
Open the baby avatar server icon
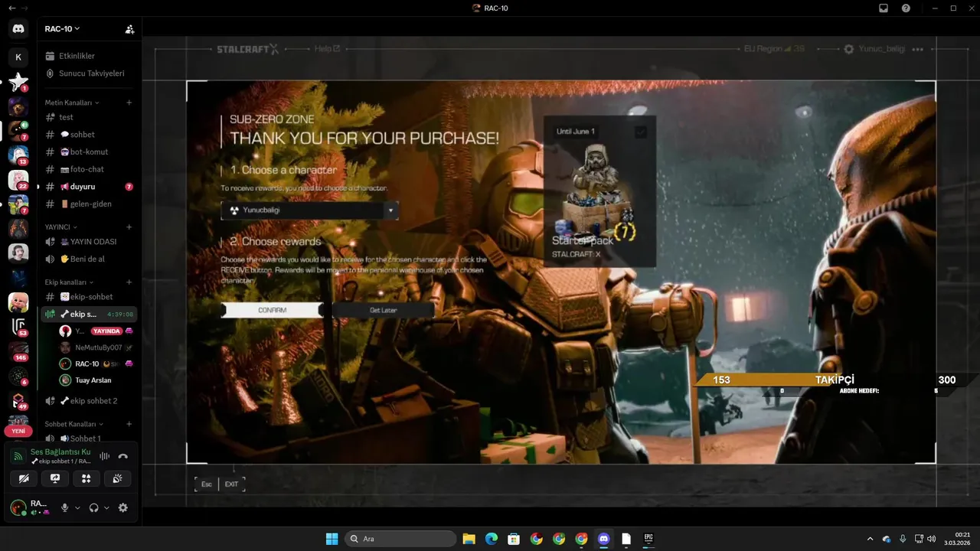[18, 302]
